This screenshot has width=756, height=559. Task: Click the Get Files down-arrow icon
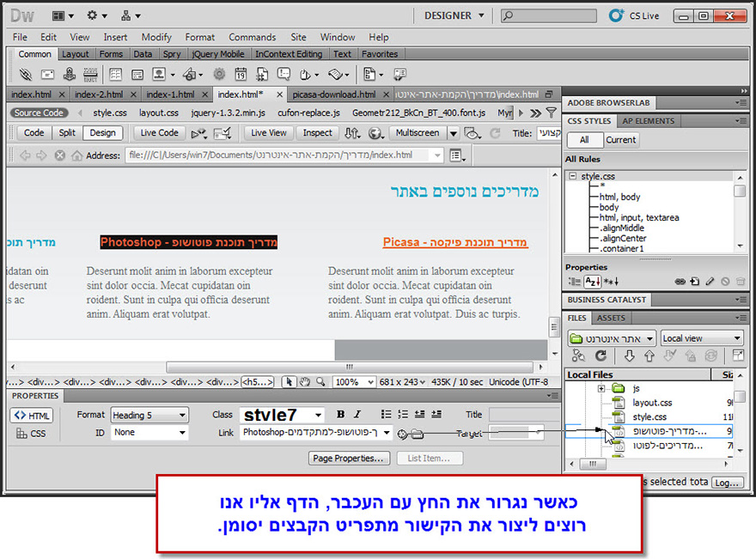[x=629, y=355]
